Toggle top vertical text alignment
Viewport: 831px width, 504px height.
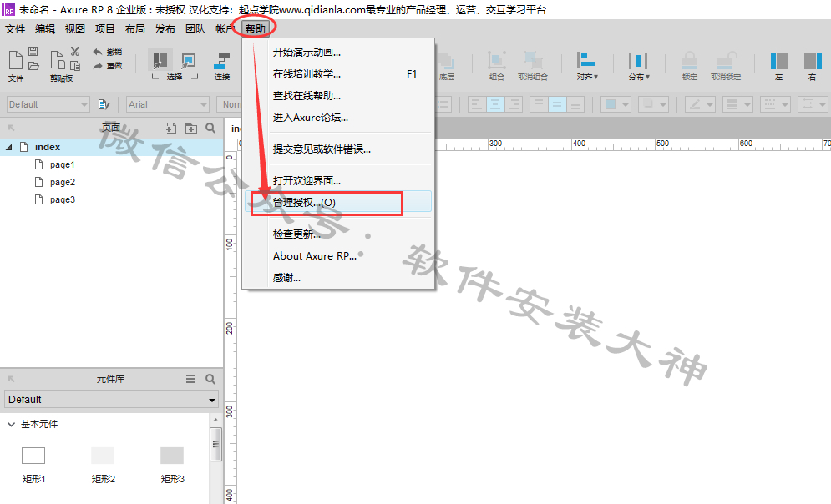tap(539, 104)
